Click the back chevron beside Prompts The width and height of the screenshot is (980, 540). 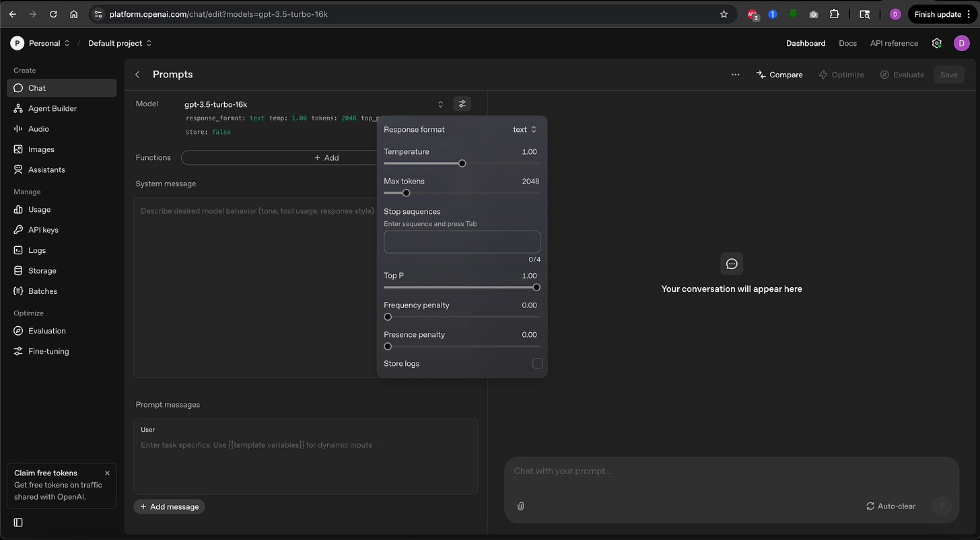click(138, 75)
